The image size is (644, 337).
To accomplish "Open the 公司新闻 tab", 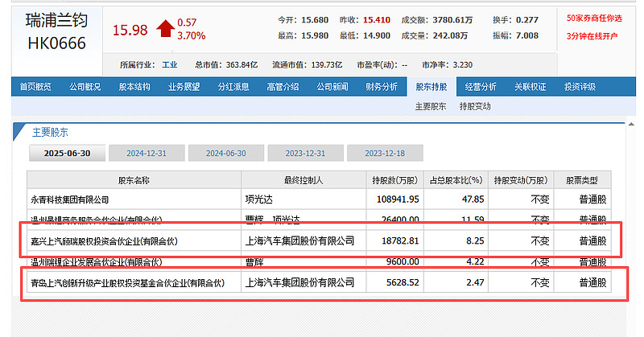I will 332,87.
